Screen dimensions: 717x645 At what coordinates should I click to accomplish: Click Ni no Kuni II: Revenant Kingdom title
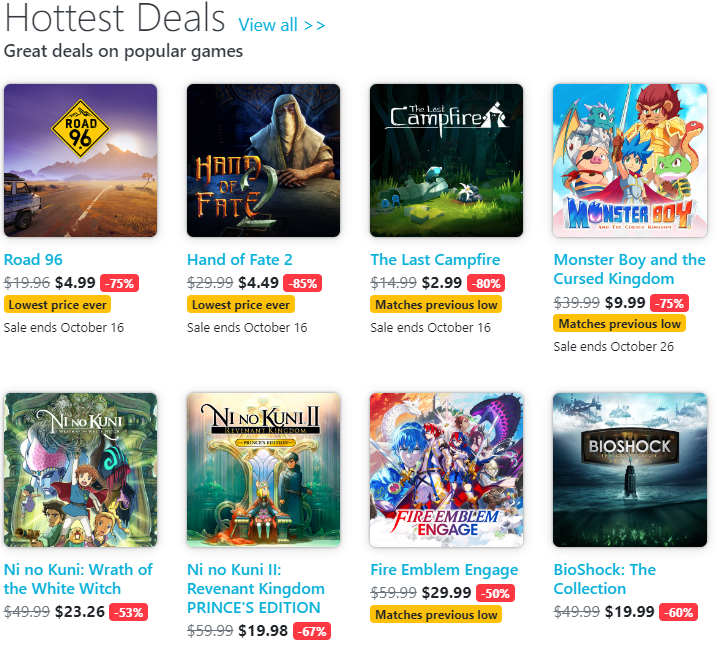coord(255,589)
